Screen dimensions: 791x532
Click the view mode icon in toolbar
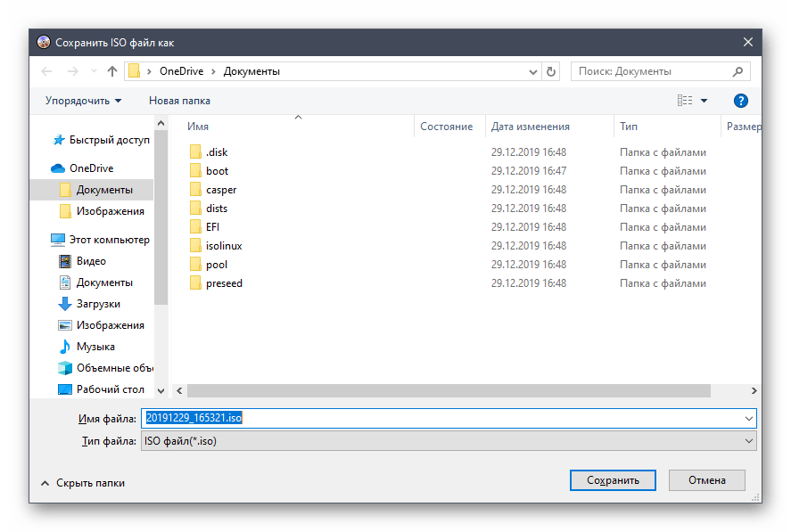(685, 101)
